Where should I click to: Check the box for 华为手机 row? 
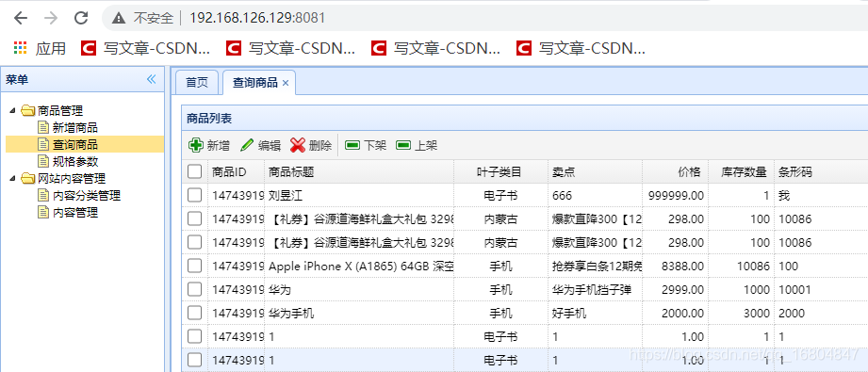coord(194,314)
